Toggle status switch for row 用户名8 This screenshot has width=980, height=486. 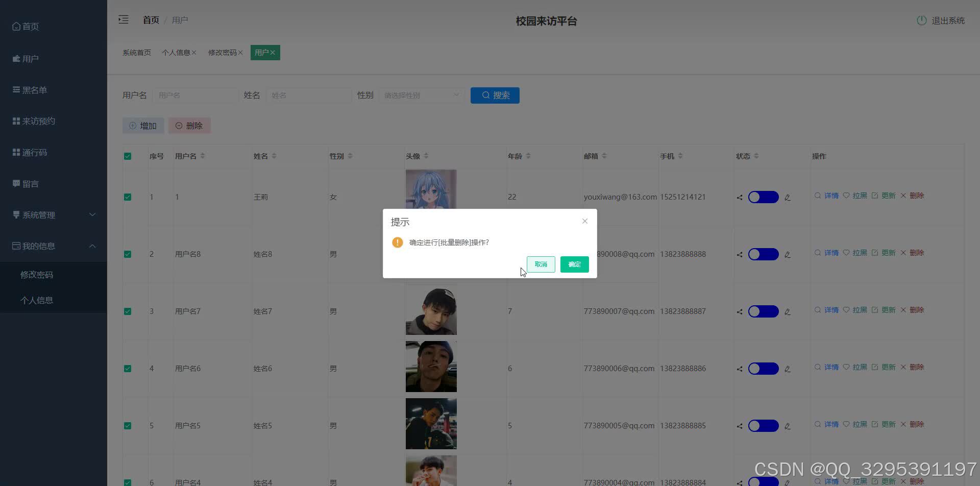tap(763, 254)
